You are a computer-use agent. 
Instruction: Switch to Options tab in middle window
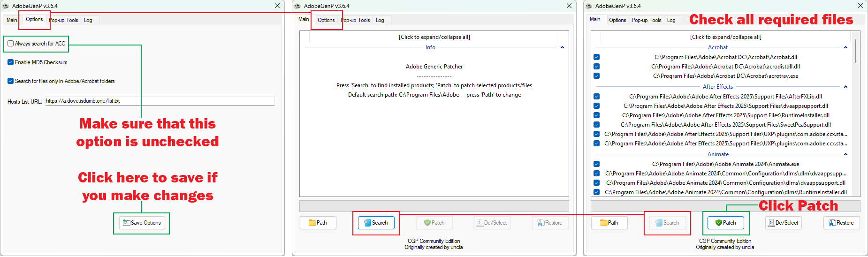(x=326, y=20)
